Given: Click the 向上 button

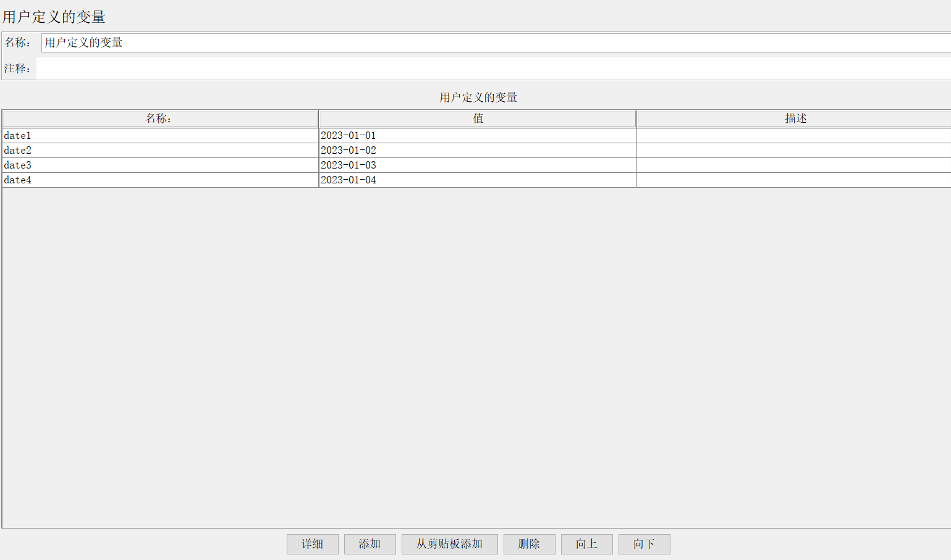Looking at the screenshot, I should tap(586, 544).
